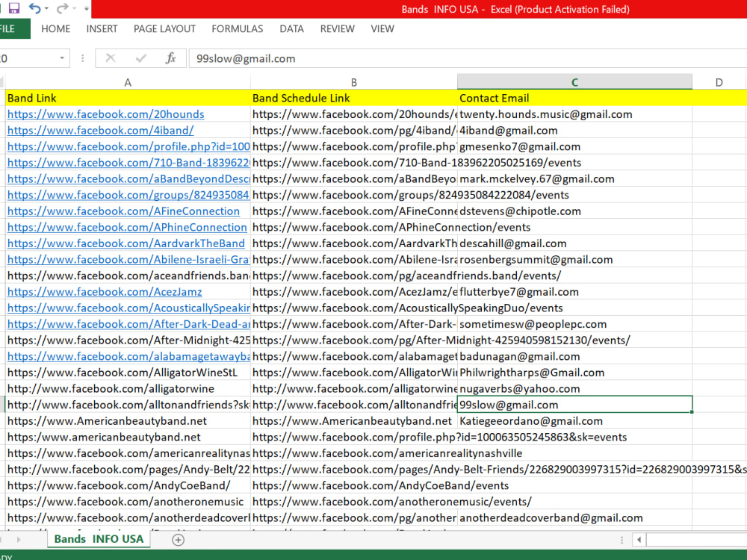This screenshot has width=747, height=560.
Task: Select cell rosenbergsummit@gmail.com
Action: coord(574,260)
